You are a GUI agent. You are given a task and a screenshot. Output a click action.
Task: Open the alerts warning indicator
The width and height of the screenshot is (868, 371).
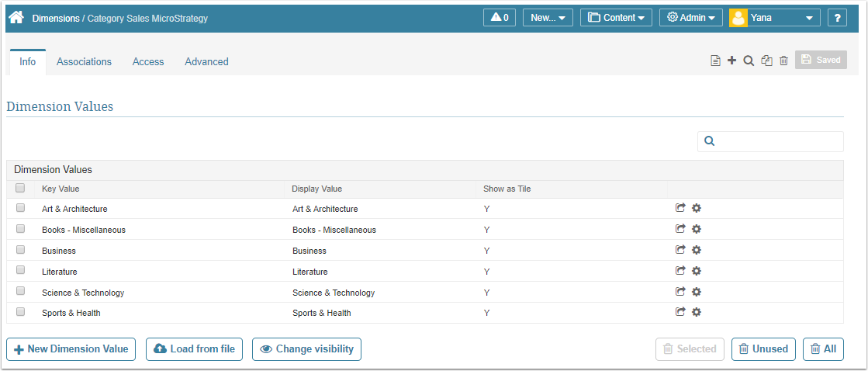(499, 17)
